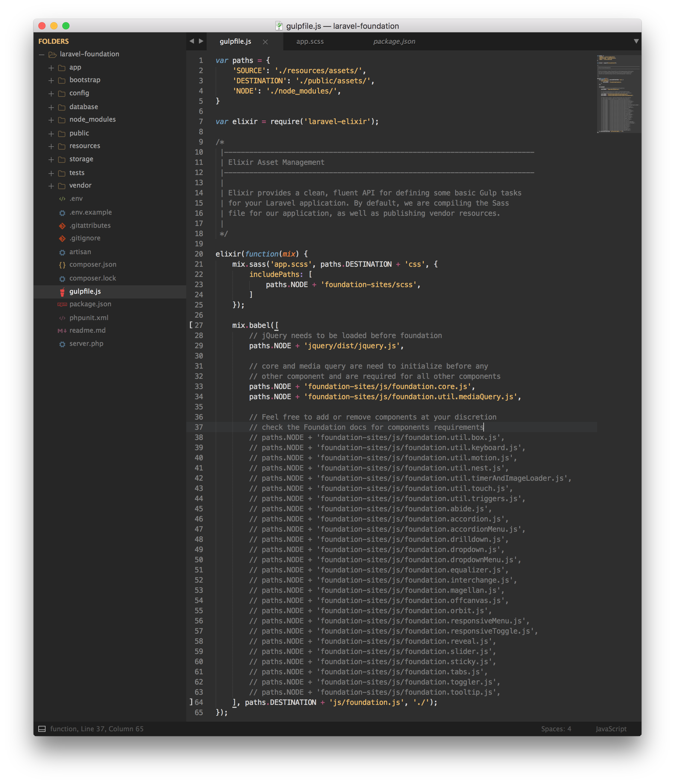Viewport: 675px width, 784px height.
Task: Click the code icon beside .env
Action: (x=62, y=198)
